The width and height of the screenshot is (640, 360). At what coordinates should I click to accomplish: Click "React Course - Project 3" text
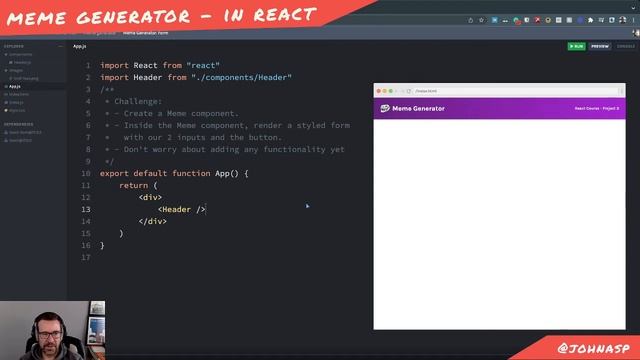click(x=597, y=109)
